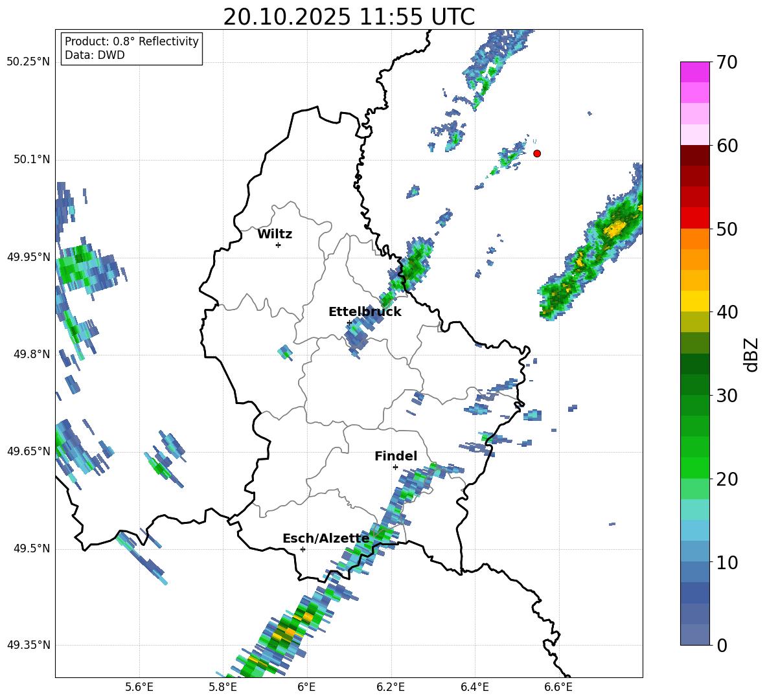The width and height of the screenshot is (767, 700).
Task: Click the yellow 40 dBZ colorbar segment
Action: coord(694,301)
